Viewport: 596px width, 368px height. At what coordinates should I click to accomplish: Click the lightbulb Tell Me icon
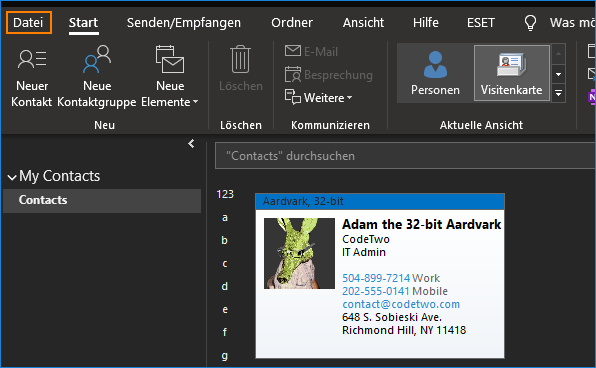coord(530,23)
